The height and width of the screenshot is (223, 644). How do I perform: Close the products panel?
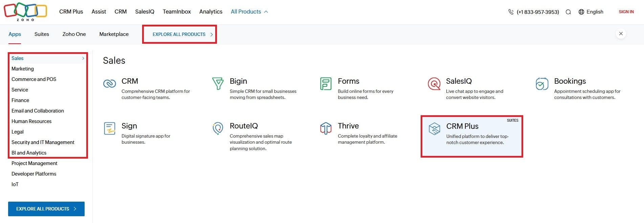point(621,33)
